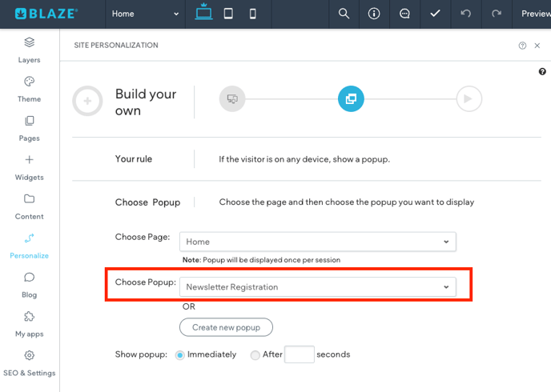
Task: Click the Preview button
Action: (x=535, y=14)
